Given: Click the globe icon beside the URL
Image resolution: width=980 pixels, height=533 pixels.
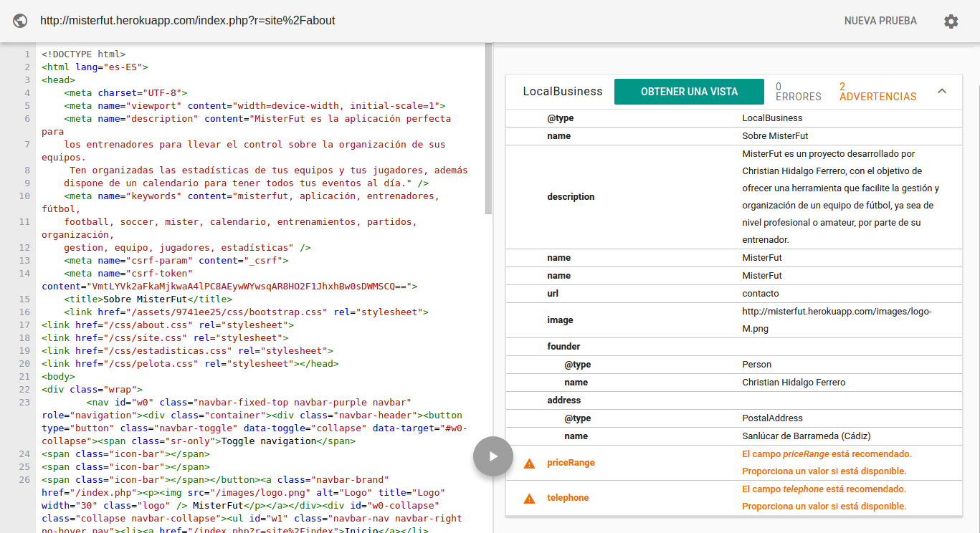Looking at the screenshot, I should (x=20, y=21).
